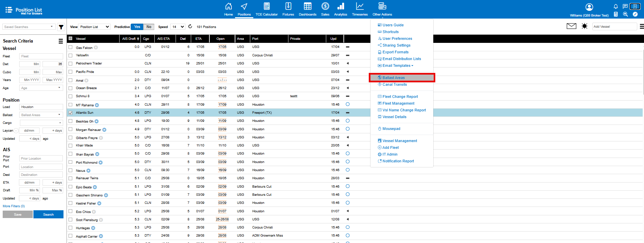
Task: Open the Saved Searches dropdown
Action: [x=29, y=27]
